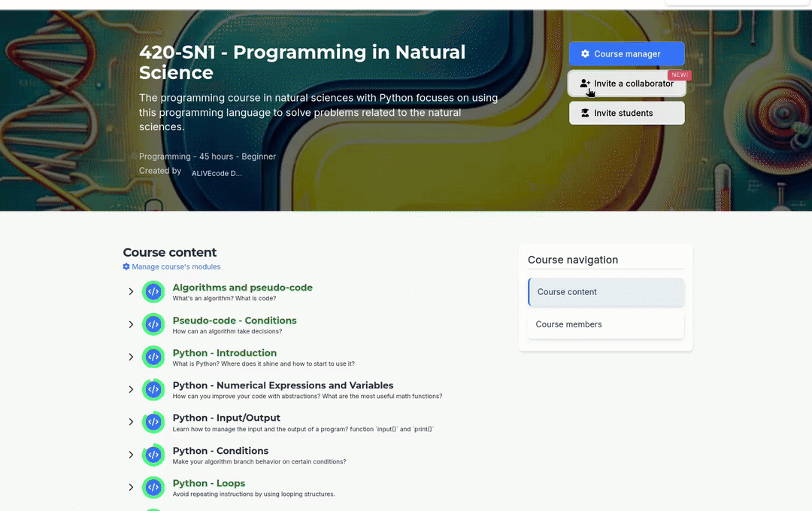Screen dimensions: 812x511
Task: Open the Manage course's modules link
Action: tap(176, 267)
